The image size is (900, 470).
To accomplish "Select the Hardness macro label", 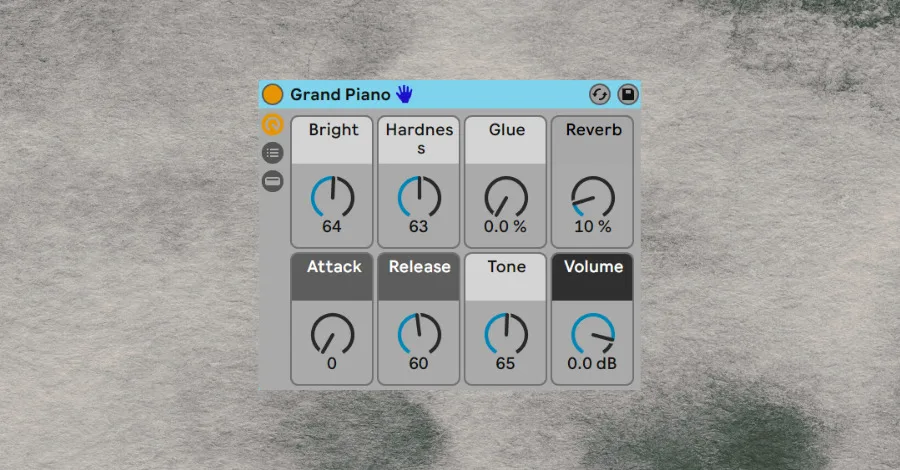I will (420, 138).
